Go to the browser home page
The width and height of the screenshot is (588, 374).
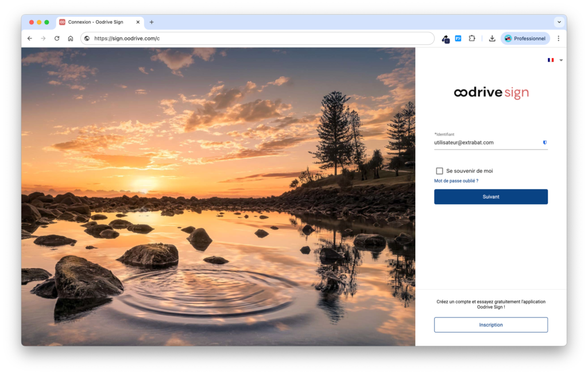point(71,38)
